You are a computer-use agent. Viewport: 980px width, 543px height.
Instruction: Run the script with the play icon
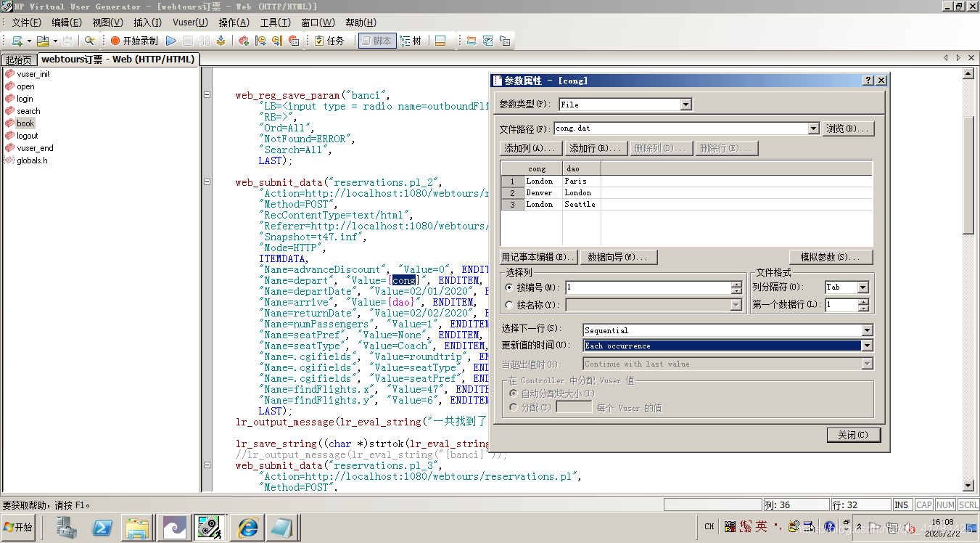click(x=171, y=41)
